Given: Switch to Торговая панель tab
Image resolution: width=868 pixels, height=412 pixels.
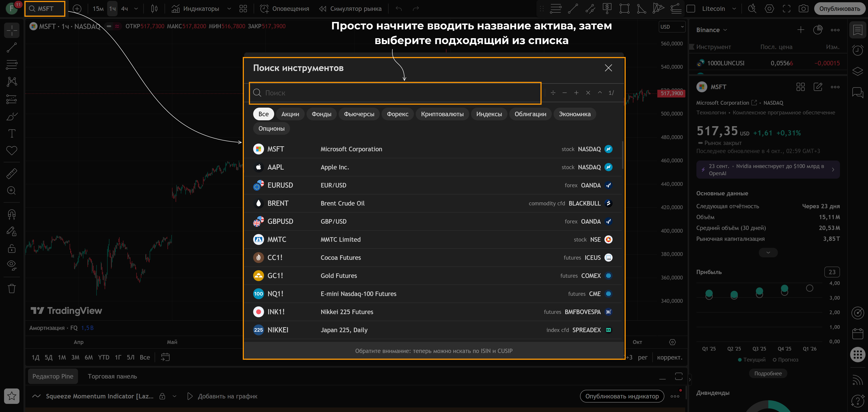Looking at the screenshot, I should point(112,376).
